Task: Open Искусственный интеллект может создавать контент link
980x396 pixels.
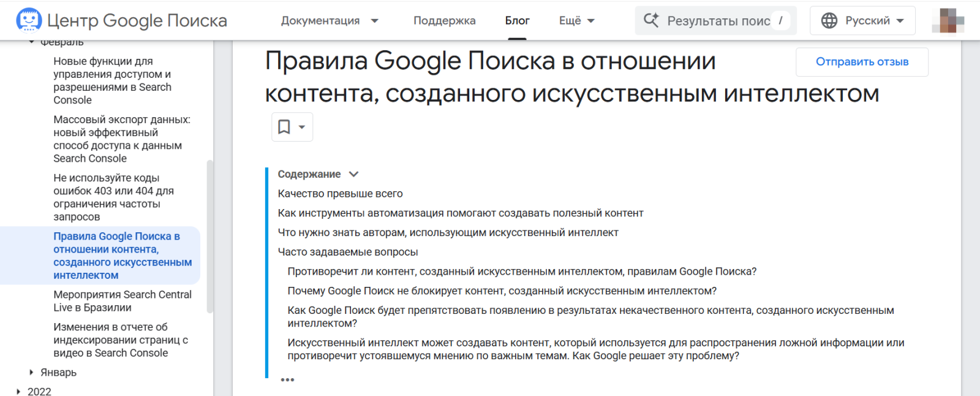Action: 595,349
